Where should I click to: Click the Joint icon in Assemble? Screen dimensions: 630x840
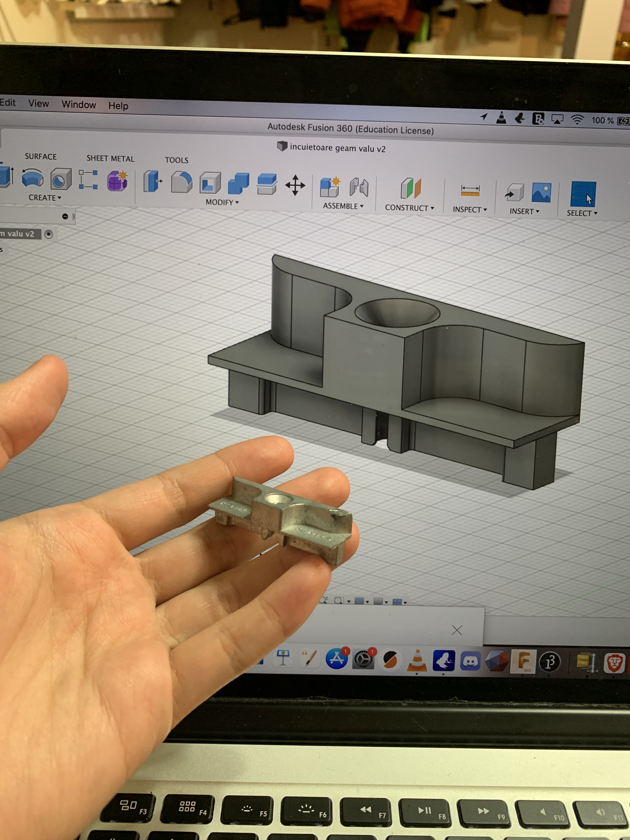tap(359, 187)
